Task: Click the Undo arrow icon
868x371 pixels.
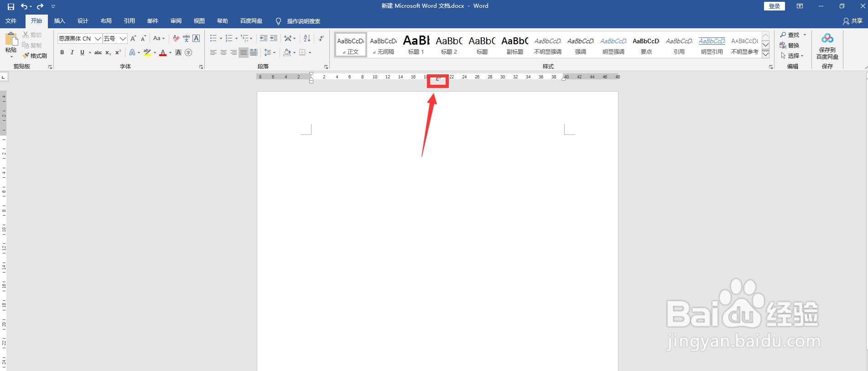Action: point(24,6)
